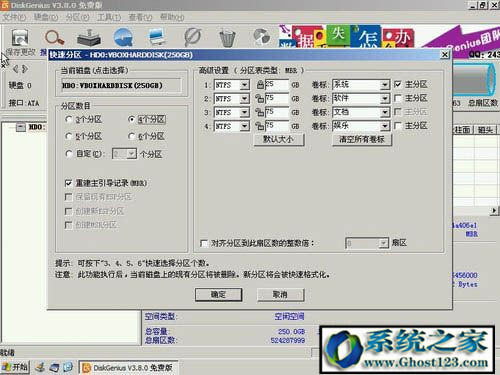Open the Tools (工具) menu
Screen dimensions: 500x375
click(109, 17)
